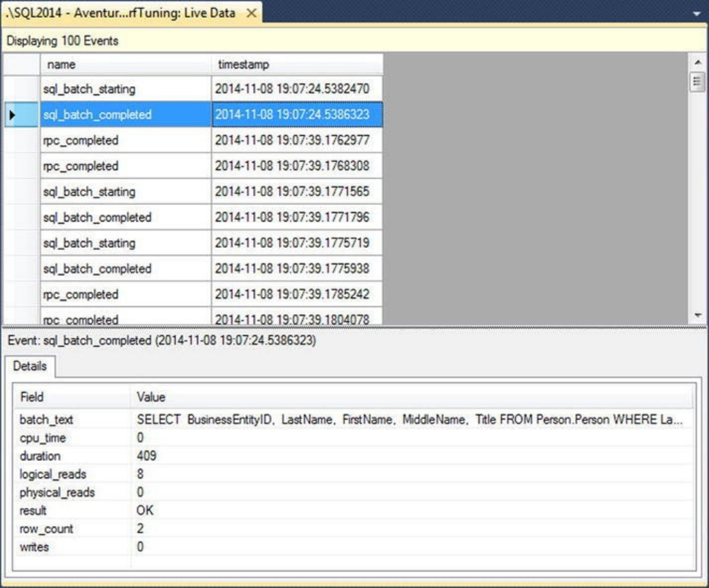The width and height of the screenshot is (709, 588).
Task: Click timestamp 2014-11-08 19:07:24.5386323 cell
Action: 297,115
